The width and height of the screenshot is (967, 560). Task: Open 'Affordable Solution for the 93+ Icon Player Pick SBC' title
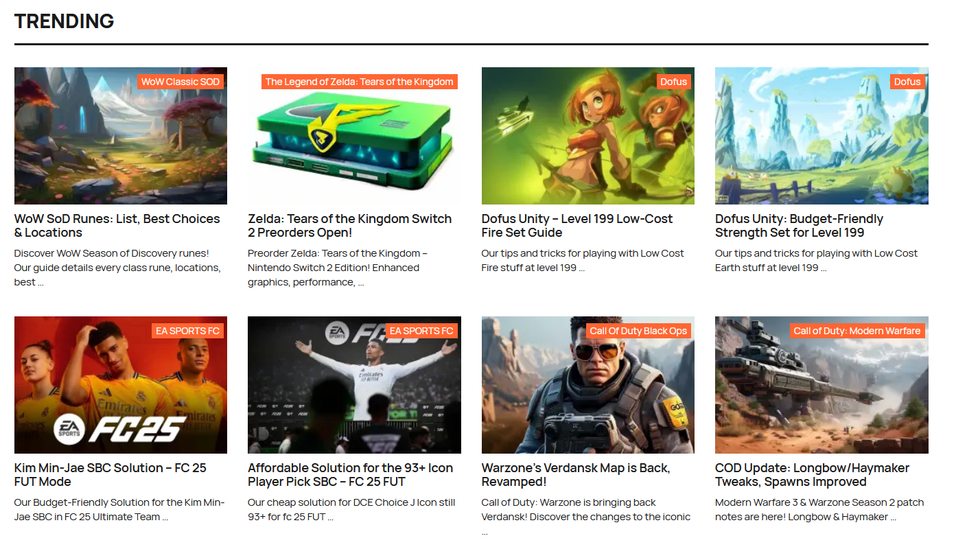(x=351, y=475)
